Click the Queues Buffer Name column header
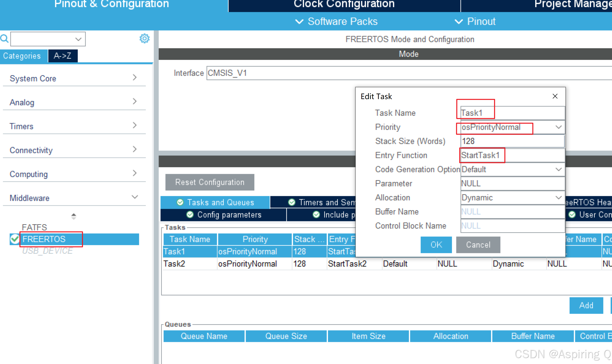 tap(533, 336)
